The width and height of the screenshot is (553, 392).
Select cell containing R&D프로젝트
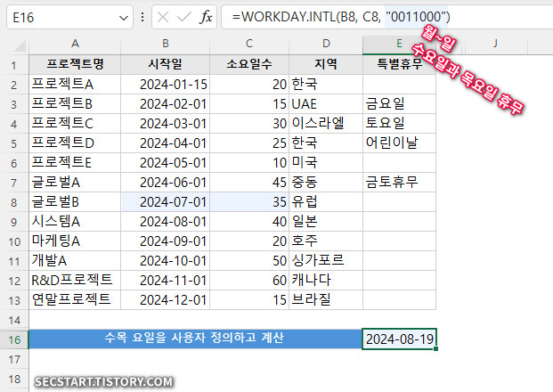pos(75,281)
